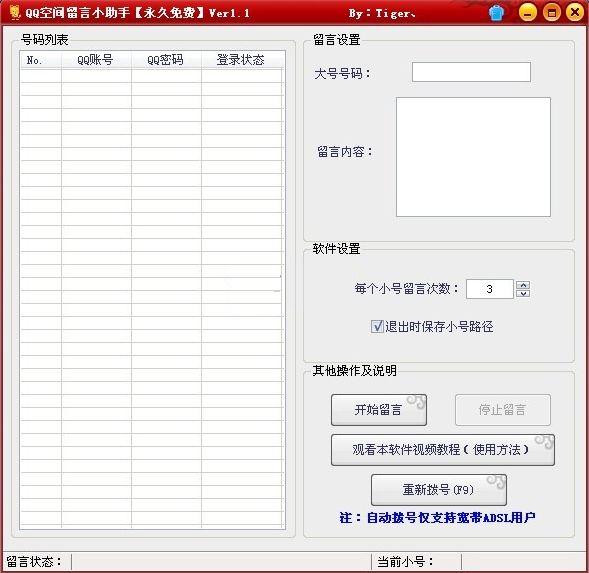Click the 每个小号留言次数: label
589x573 pixels.
(x=406, y=289)
